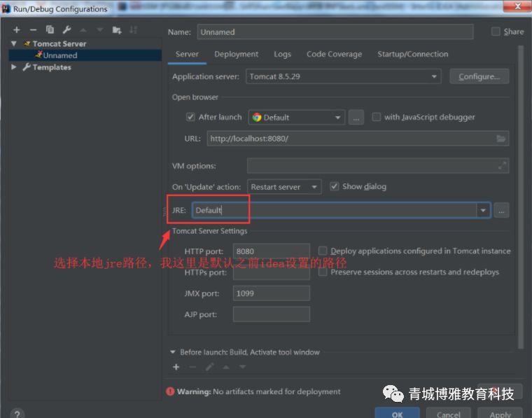Click the OK button
Screen dimensions: 532x418
click(x=397, y=413)
